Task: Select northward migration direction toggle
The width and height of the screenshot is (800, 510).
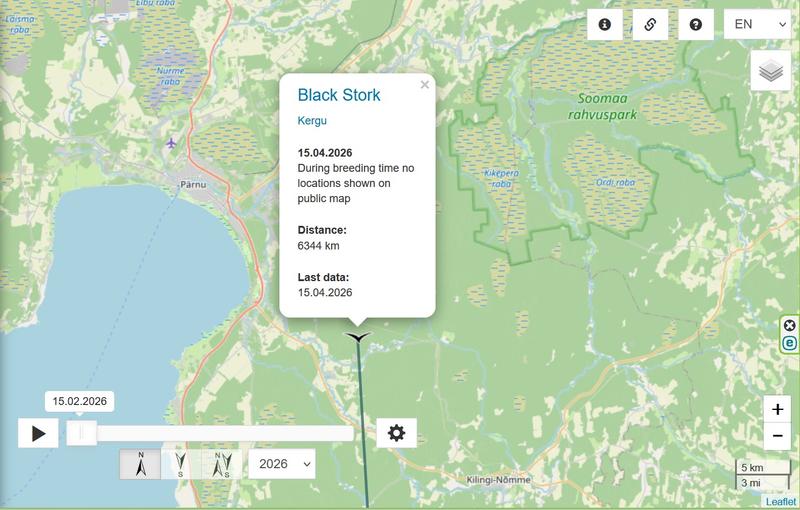Action: pos(140,464)
